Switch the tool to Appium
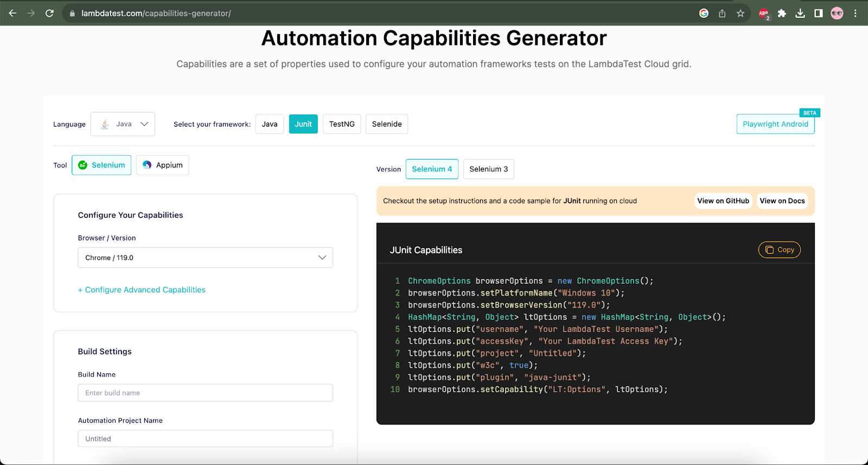Image resolution: width=868 pixels, height=465 pixels. click(x=162, y=165)
